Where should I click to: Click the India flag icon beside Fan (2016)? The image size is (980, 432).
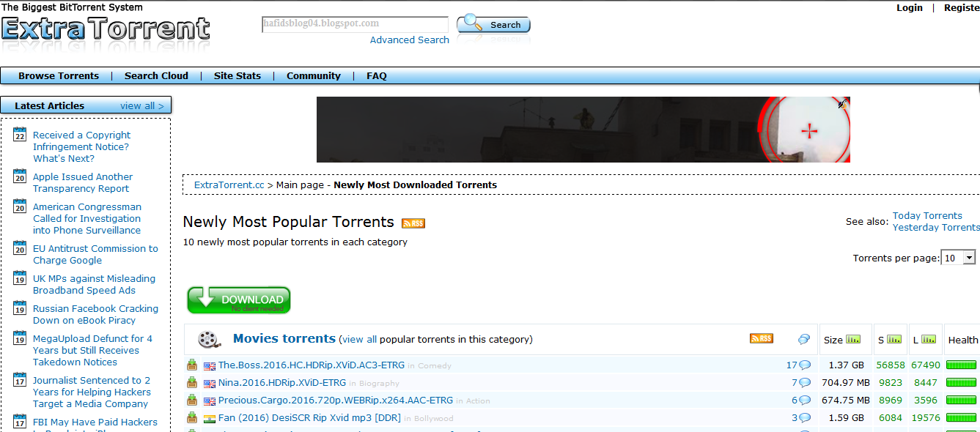point(210,418)
